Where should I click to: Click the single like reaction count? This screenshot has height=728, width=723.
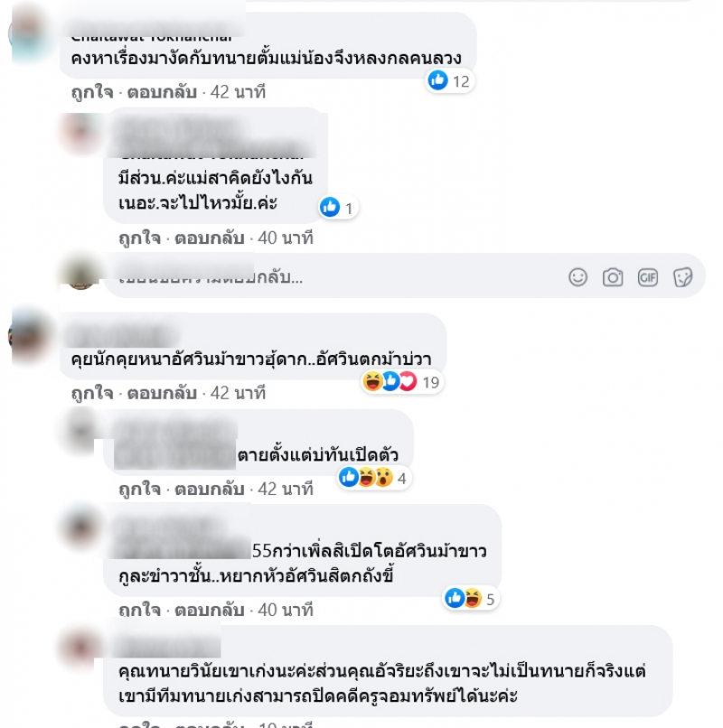[338, 208]
